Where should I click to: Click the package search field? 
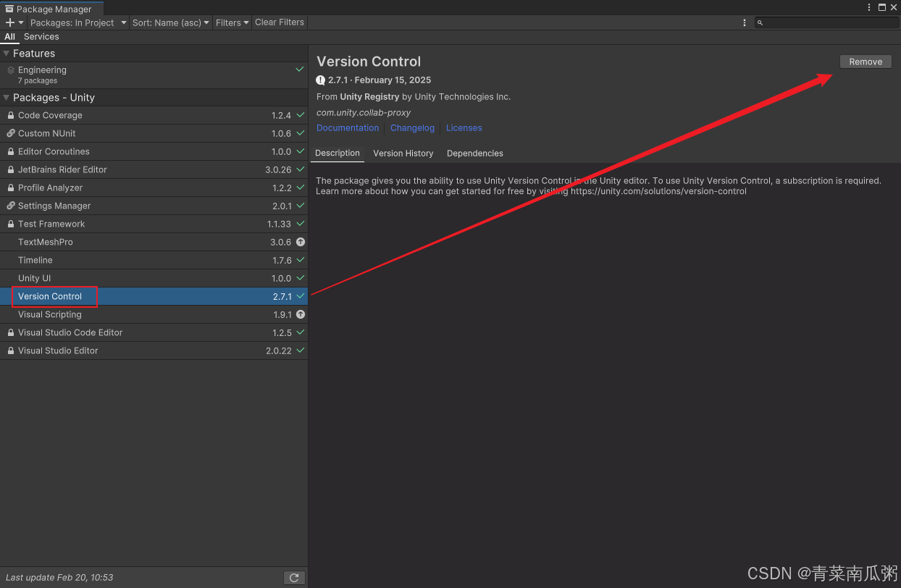click(x=827, y=23)
